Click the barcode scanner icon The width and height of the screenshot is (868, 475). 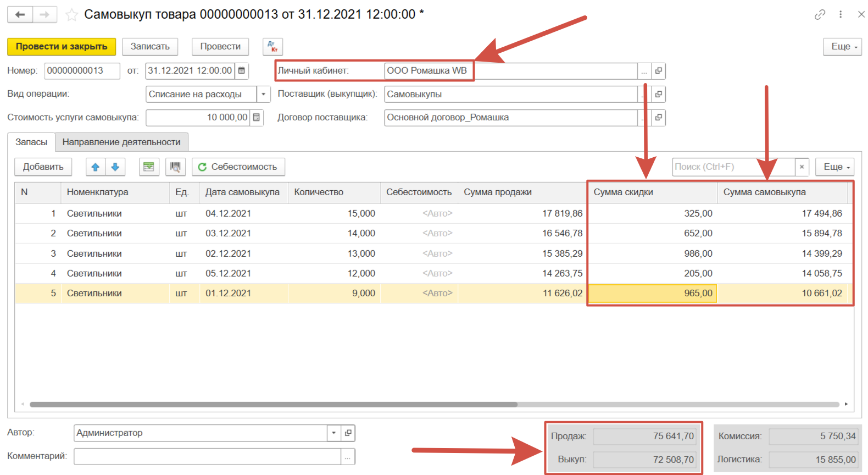(175, 167)
